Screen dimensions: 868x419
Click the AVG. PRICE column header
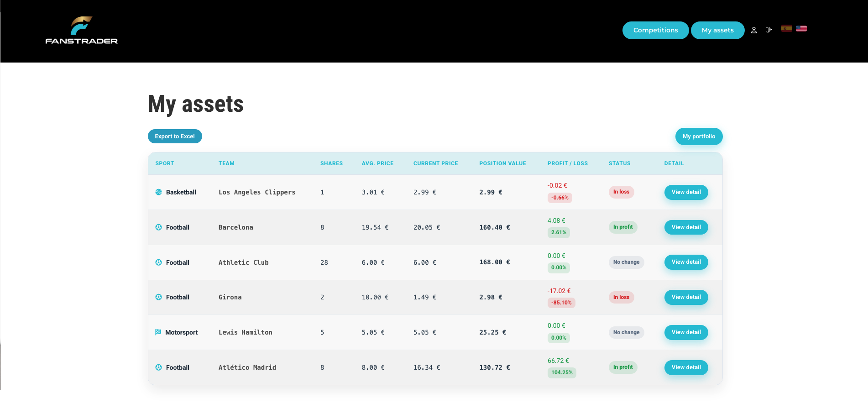(x=377, y=163)
